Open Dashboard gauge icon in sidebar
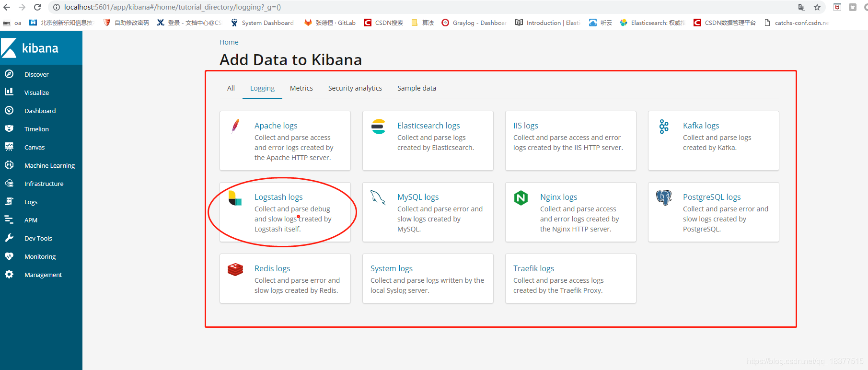This screenshot has height=370, width=868. tap(9, 110)
